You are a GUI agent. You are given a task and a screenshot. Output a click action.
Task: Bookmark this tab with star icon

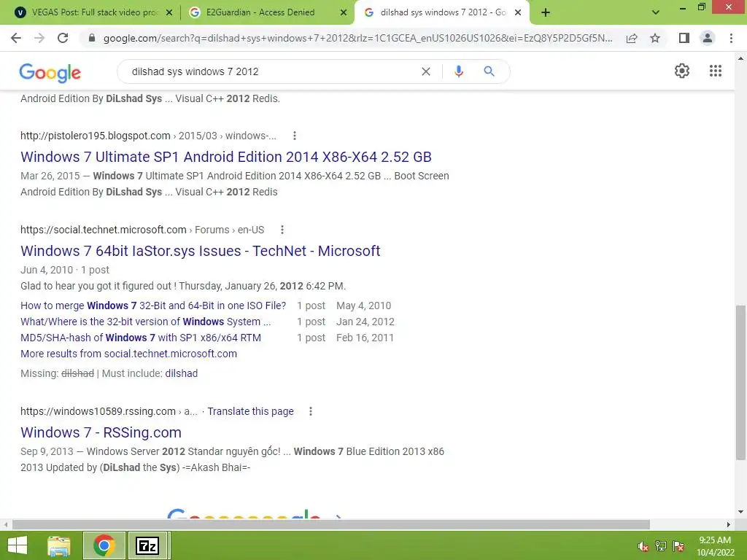click(x=655, y=38)
